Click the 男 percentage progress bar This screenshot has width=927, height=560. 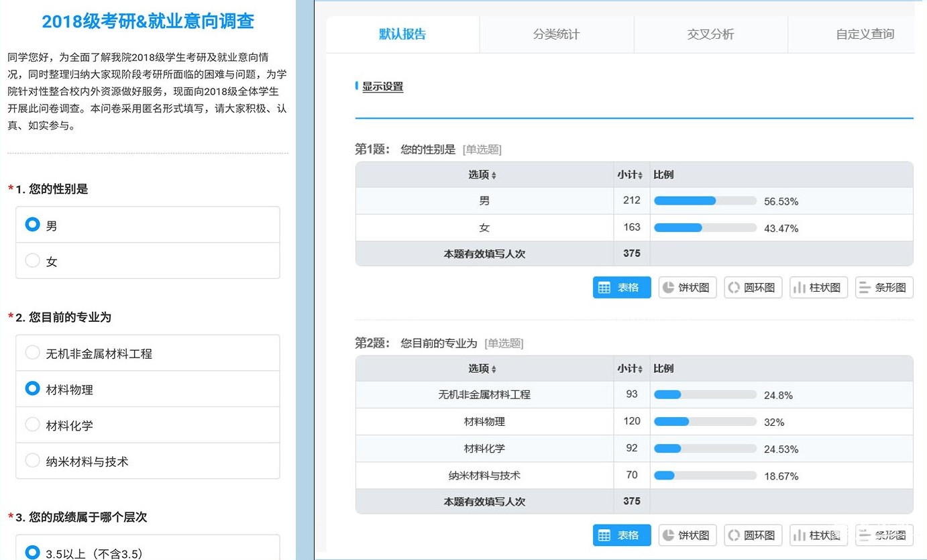click(x=705, y=201)
